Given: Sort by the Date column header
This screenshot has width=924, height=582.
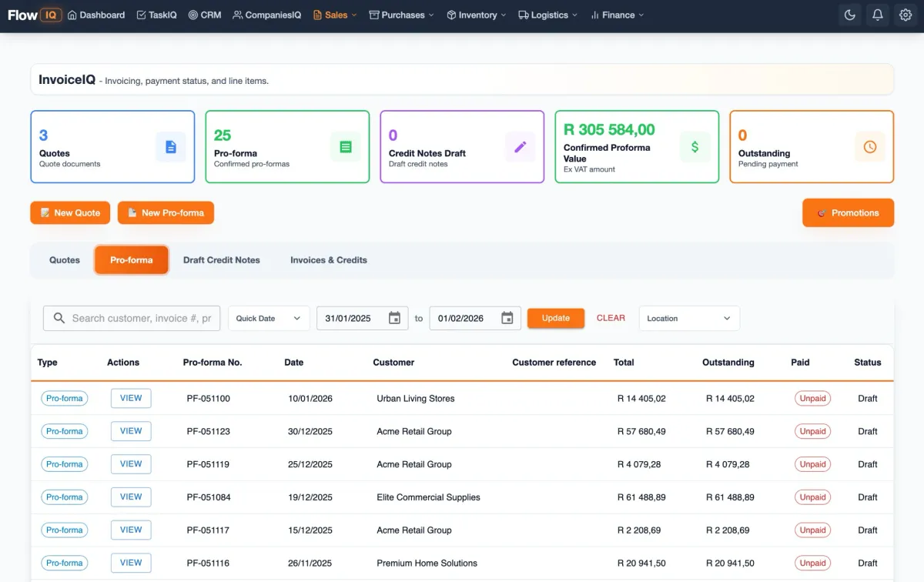Looking at the screenshot, I should tap(294, 362).
